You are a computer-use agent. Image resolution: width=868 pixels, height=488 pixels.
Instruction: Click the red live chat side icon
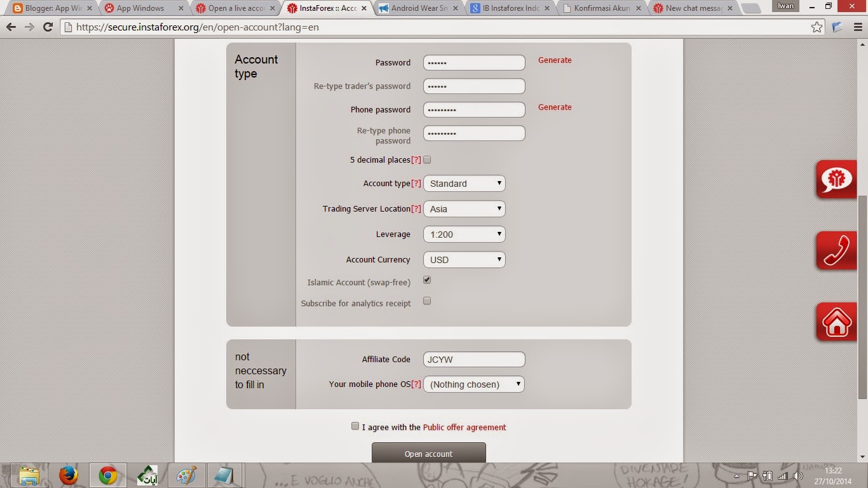[836, 180]
